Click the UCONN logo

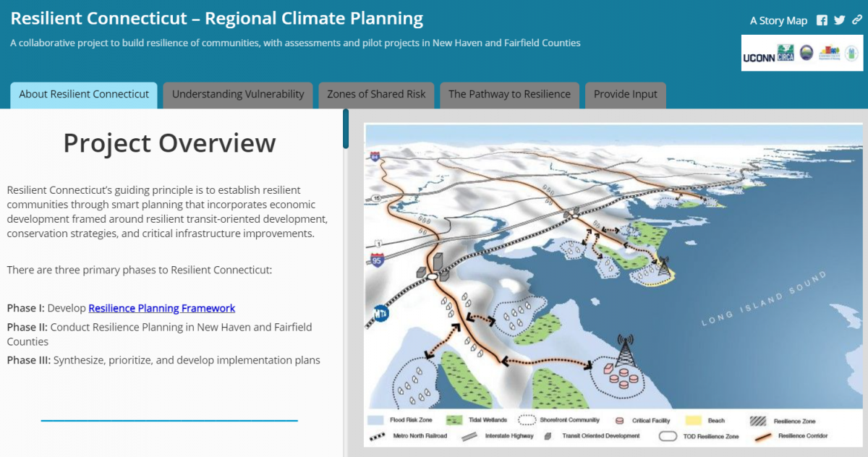pos(759,54)
